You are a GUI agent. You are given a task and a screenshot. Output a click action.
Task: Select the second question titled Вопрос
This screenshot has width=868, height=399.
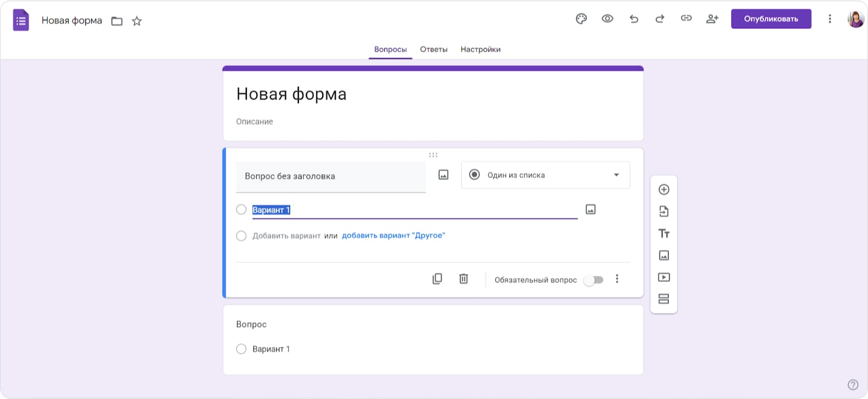251,324
